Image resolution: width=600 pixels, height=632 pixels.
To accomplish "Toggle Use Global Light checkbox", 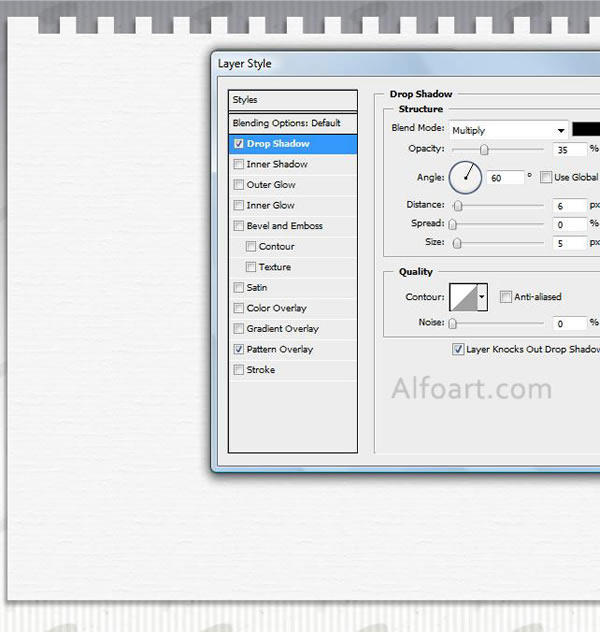I will [546, 177].
